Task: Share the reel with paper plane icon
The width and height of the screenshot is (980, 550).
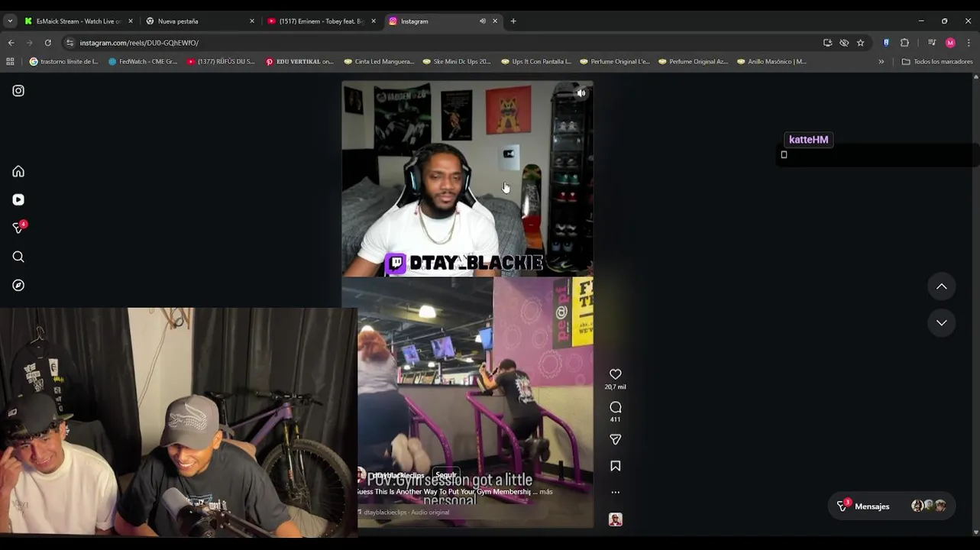Action: point(616,439)
